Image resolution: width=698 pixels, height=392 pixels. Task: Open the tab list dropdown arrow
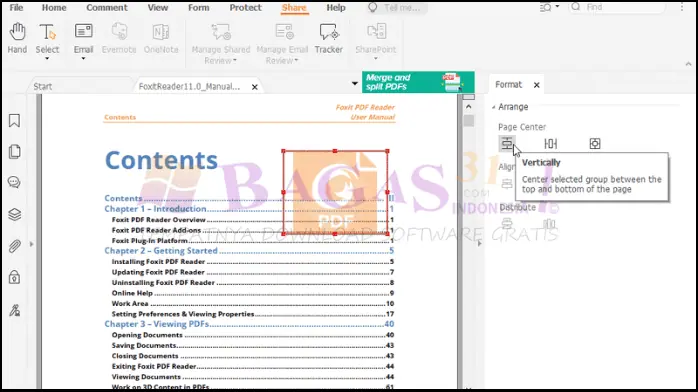click(354, 84)
